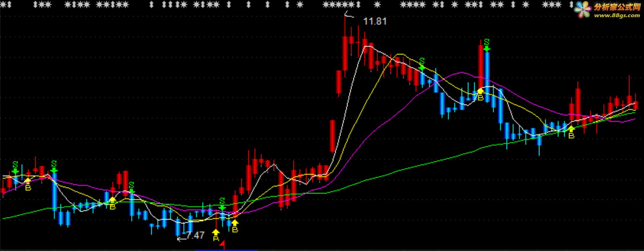Click the 11.81 high price label

[375, 21]
